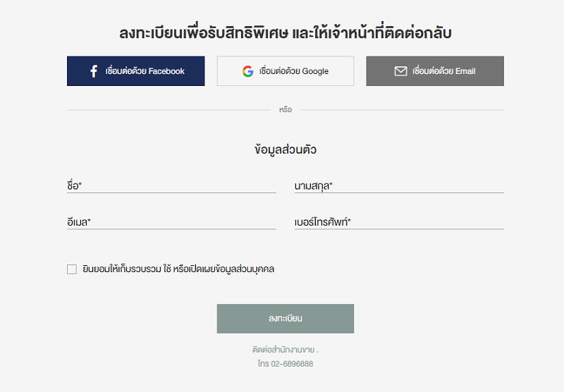Click the envelope icon on the Email button
The width and height of the screenshot is (564, 392).
(x=400, y=71)
